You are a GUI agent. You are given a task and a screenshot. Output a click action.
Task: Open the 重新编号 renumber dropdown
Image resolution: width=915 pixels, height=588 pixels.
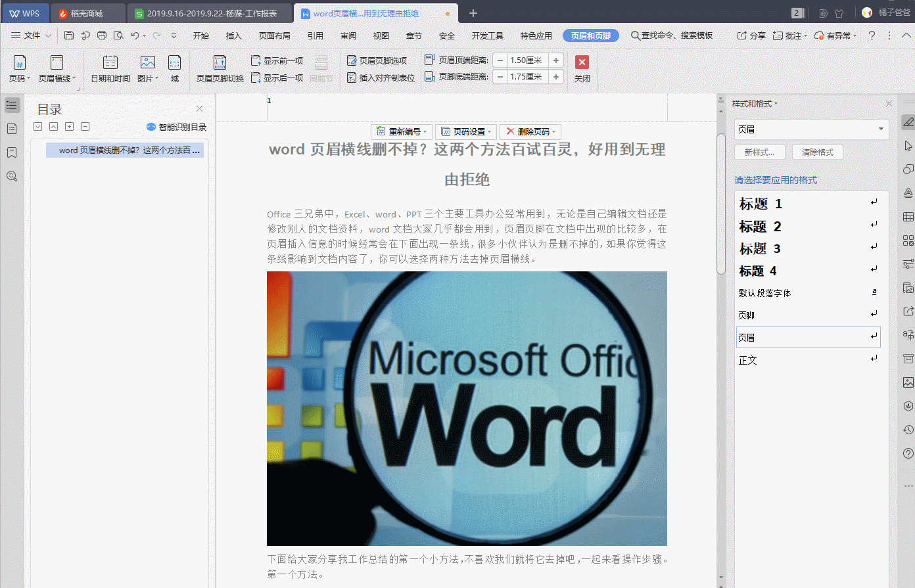pos(401,131)
